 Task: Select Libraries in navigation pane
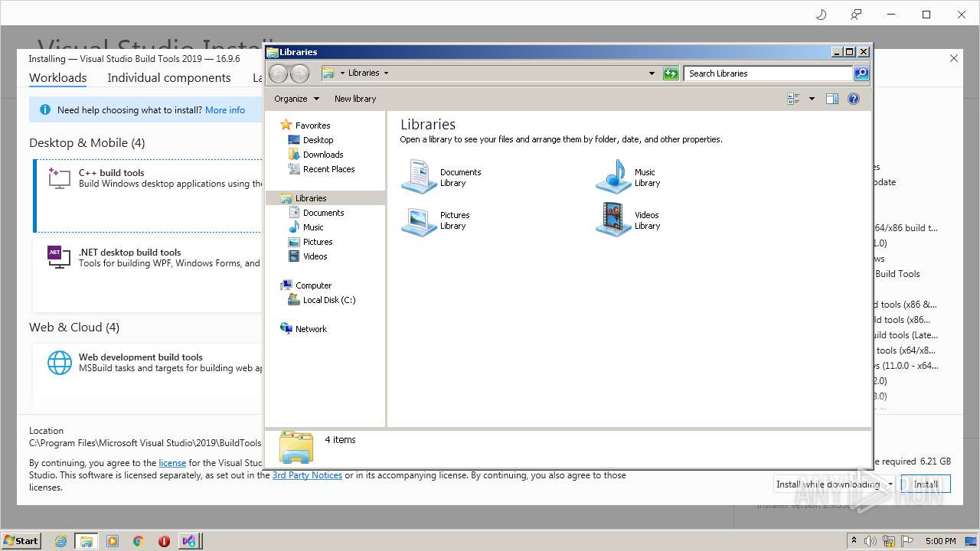(325, 198)
